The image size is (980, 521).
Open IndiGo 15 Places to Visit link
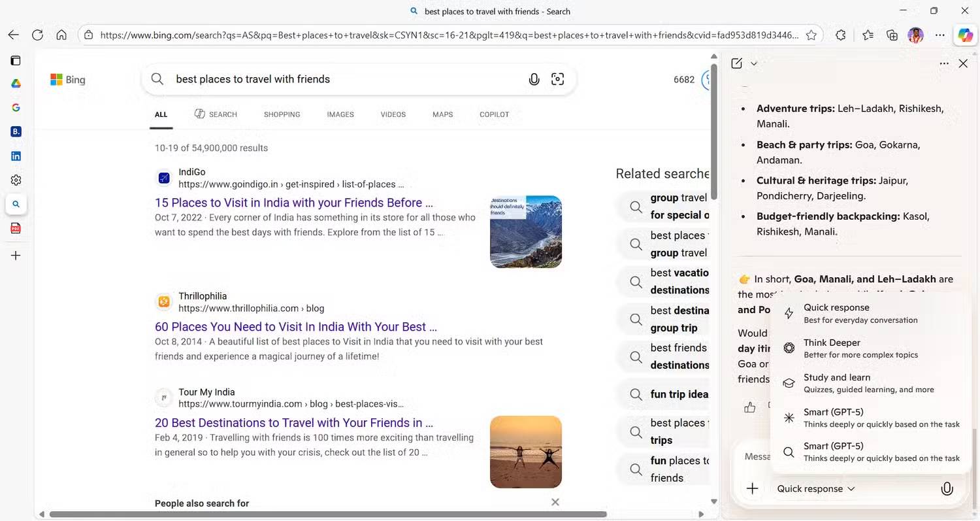293,203
